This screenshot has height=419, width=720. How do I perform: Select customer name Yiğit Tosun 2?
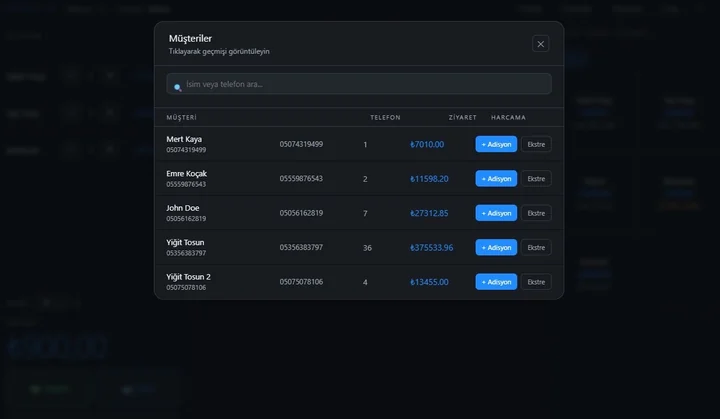pyautogui.click(x=188, y=277)
